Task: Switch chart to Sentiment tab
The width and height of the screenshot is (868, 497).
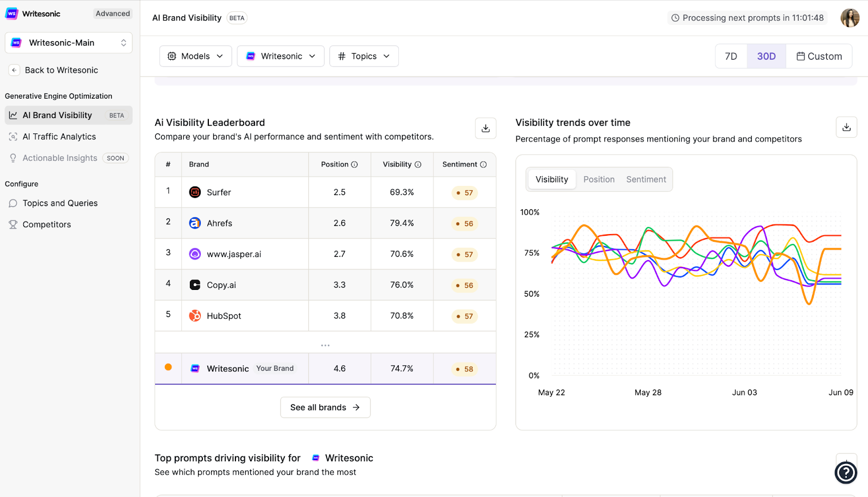Action: [x=646, y=179]
